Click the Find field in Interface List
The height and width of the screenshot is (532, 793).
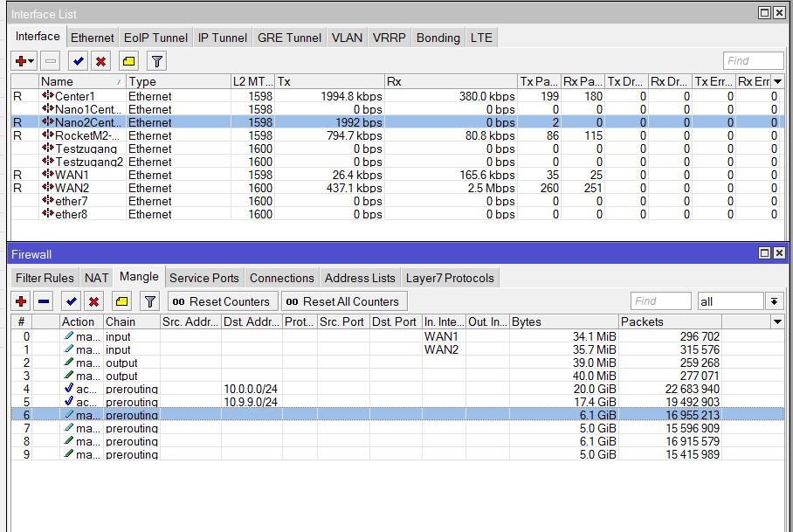pos(753,60)
